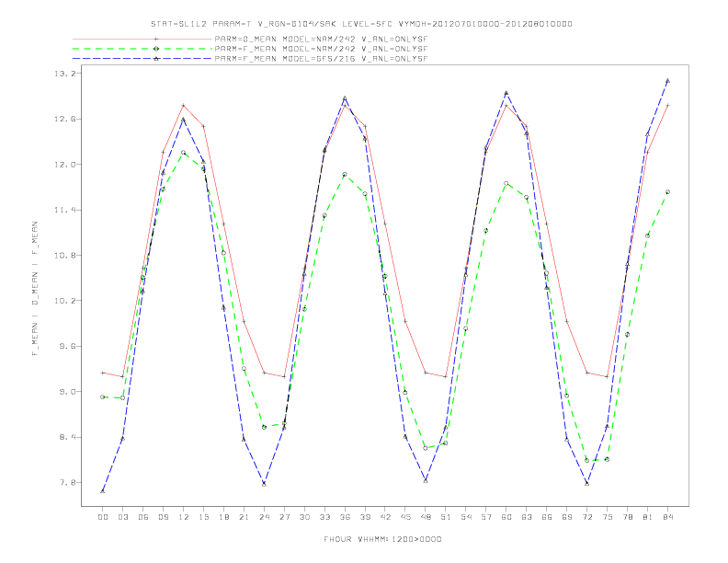Click x-axis tick label 00
This screenshot has width=728, height=563.
(x=103, y=517)
